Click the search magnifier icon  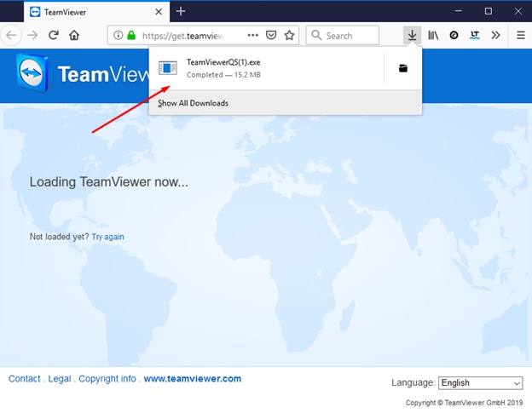[316, 35]
